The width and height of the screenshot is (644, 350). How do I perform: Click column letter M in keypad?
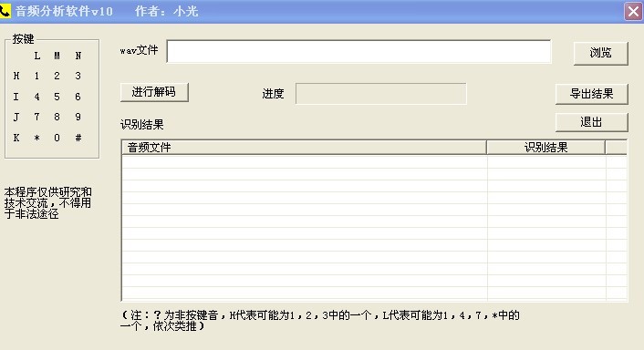pos(57,56)
